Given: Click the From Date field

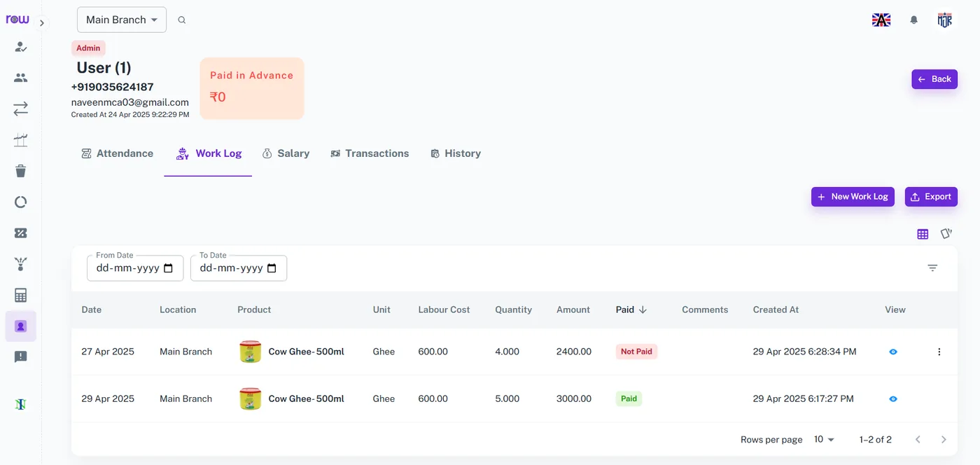Looking at the screenshot, I should [x=135, y=268].
